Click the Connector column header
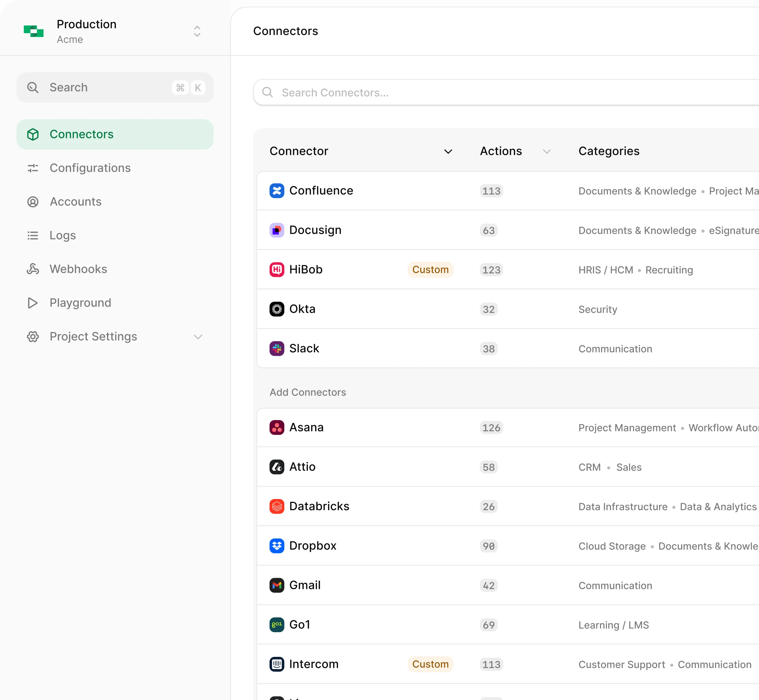This screenshot has width=759, height=700. [x=299, y=151]
